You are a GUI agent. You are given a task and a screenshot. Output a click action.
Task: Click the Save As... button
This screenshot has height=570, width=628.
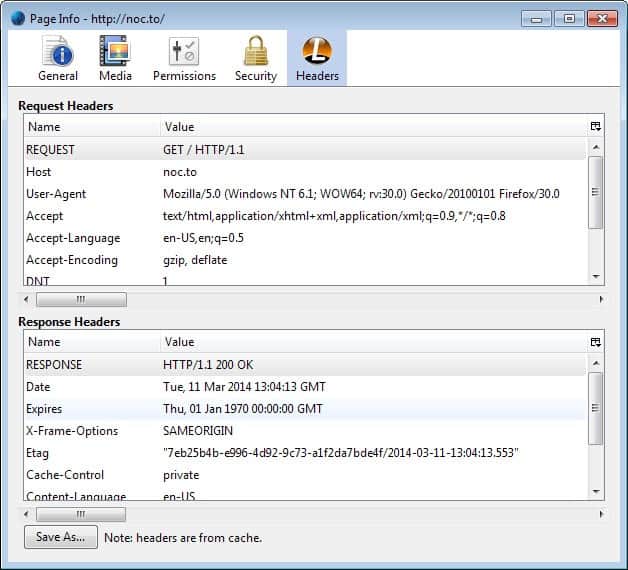[60, 537]
